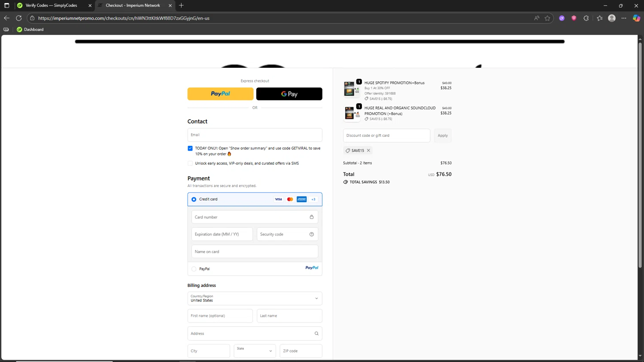Click the card number lock icon
Screen dimensions: 644x362
[x=312, y=217]
